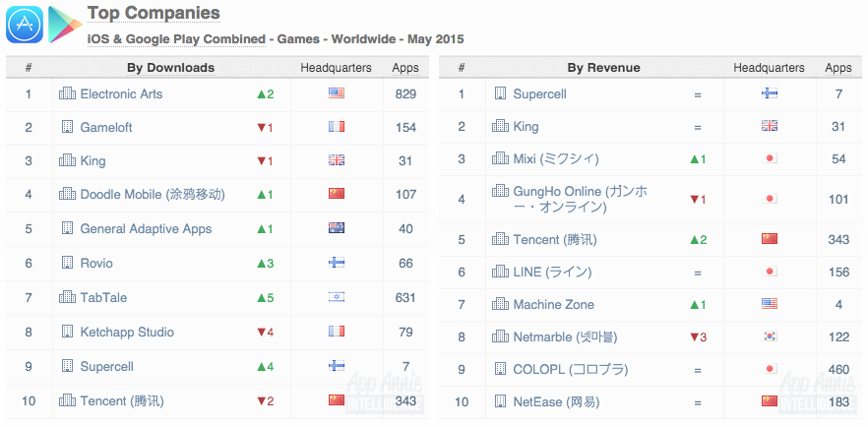Click the USA flag in Electronic Arts row
Image resolution: width=868 pixels, height=427 pixels.
pos(336,92)
